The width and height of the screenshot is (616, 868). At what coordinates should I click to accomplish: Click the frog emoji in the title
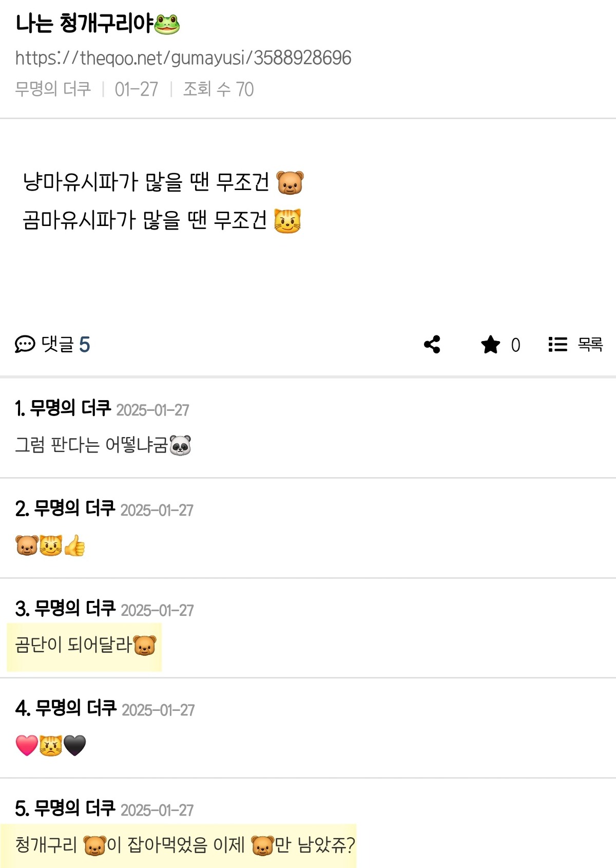[x=167, y=24]
